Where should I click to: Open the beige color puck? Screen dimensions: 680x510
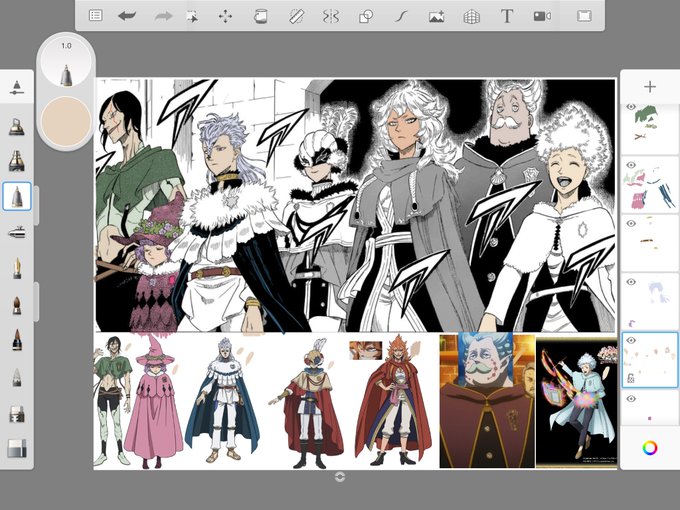pyautogui.click(x=66, y=121)
